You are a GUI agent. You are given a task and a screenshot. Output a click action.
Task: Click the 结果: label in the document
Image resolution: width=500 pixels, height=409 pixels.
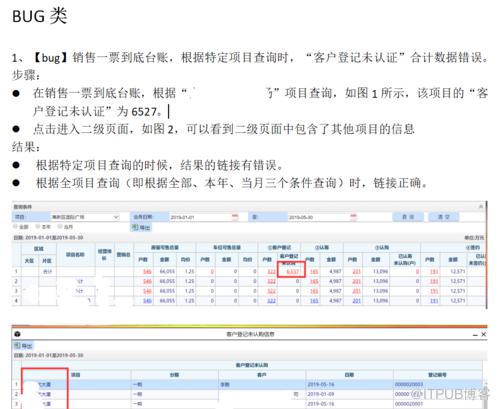point(26,147)
